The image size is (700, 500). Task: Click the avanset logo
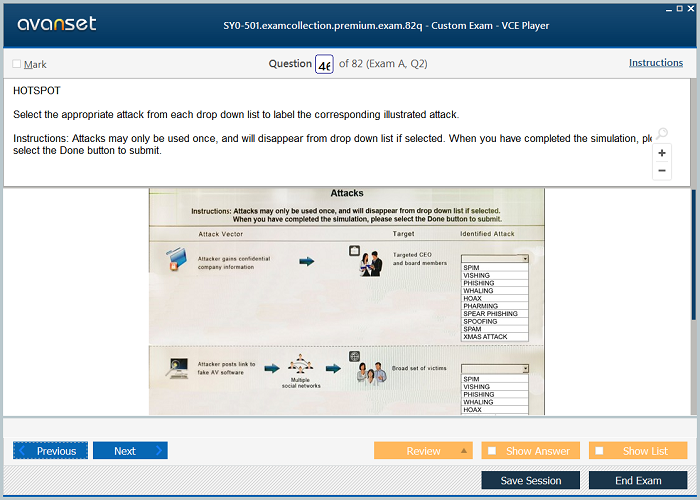(x=57, y=24)
